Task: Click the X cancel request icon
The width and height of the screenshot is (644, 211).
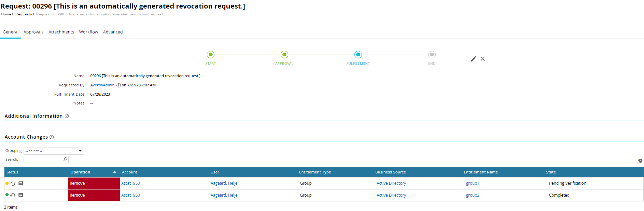Action: click(x=482, y=59)
